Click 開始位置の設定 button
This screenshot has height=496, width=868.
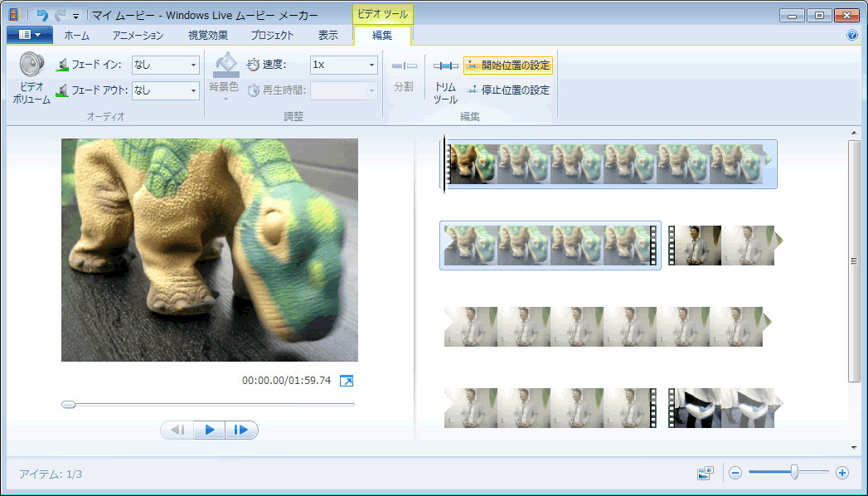[x=508, y=65]
